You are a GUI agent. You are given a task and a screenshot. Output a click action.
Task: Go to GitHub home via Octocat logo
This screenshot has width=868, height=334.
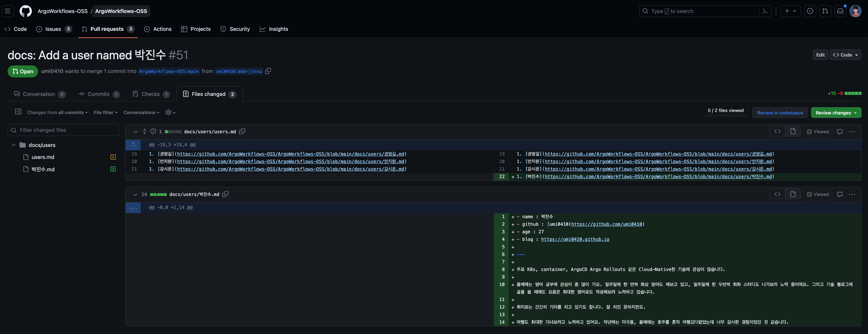(26, 11)
